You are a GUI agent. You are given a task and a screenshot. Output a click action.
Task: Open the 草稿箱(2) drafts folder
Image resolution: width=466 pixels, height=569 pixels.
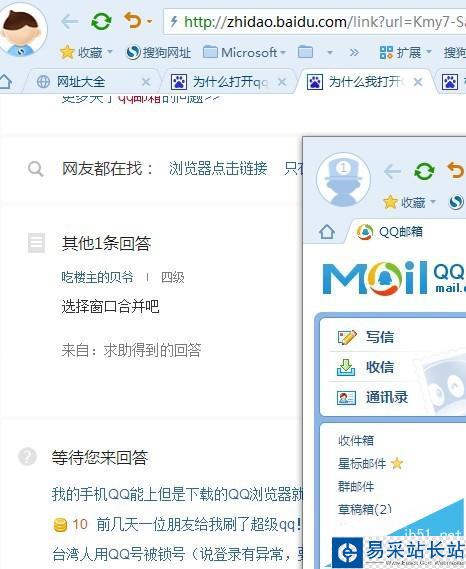[365, 510]
